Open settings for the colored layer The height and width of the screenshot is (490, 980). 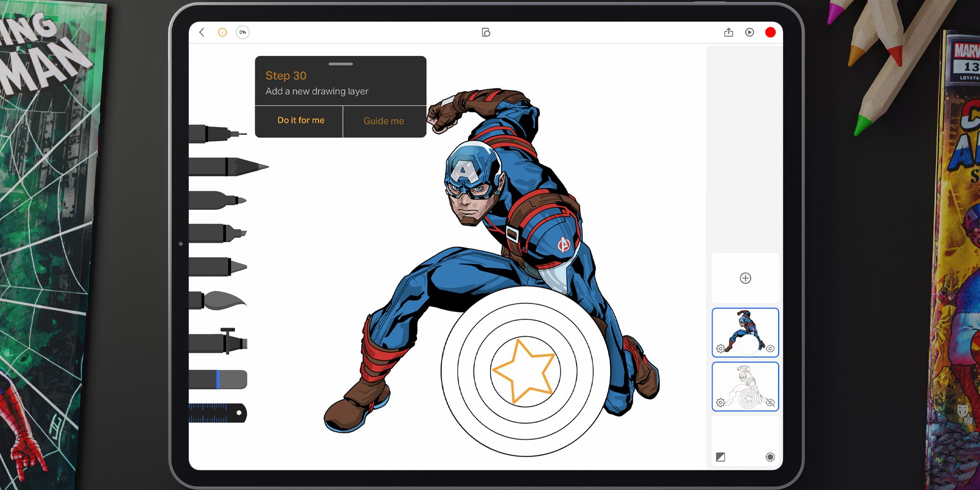click(720, 349)
